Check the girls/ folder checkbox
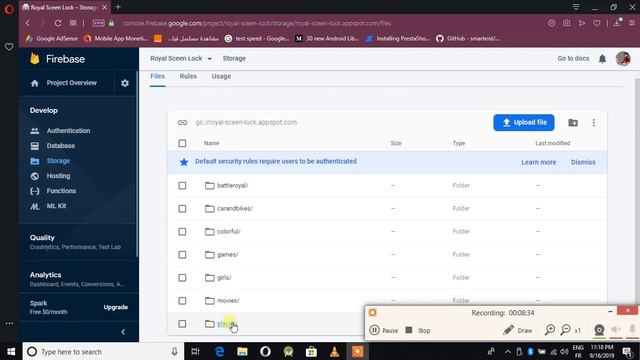This screenshot has width=640, height=360. pyautogui.click(x=182, y=278)
